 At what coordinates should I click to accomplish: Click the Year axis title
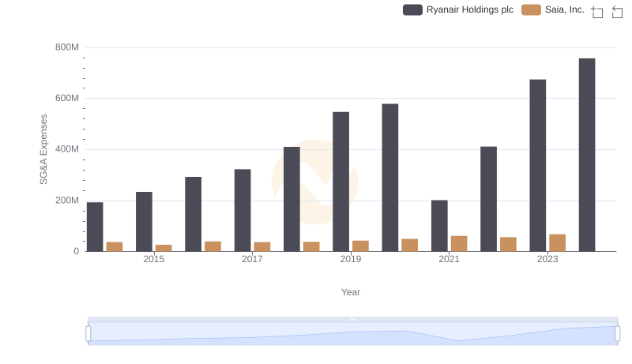pos(351,292)
